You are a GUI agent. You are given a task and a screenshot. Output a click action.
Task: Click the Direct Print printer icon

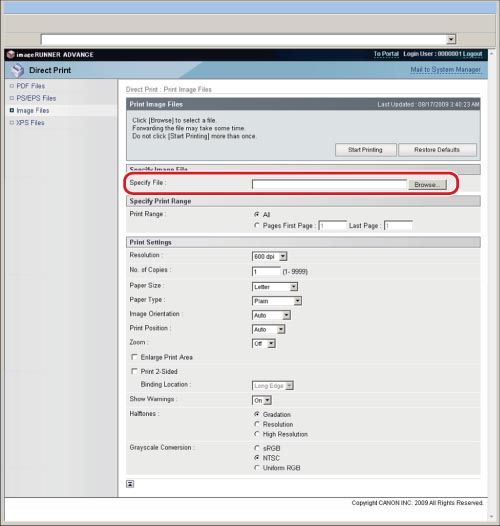click(17, 70)
